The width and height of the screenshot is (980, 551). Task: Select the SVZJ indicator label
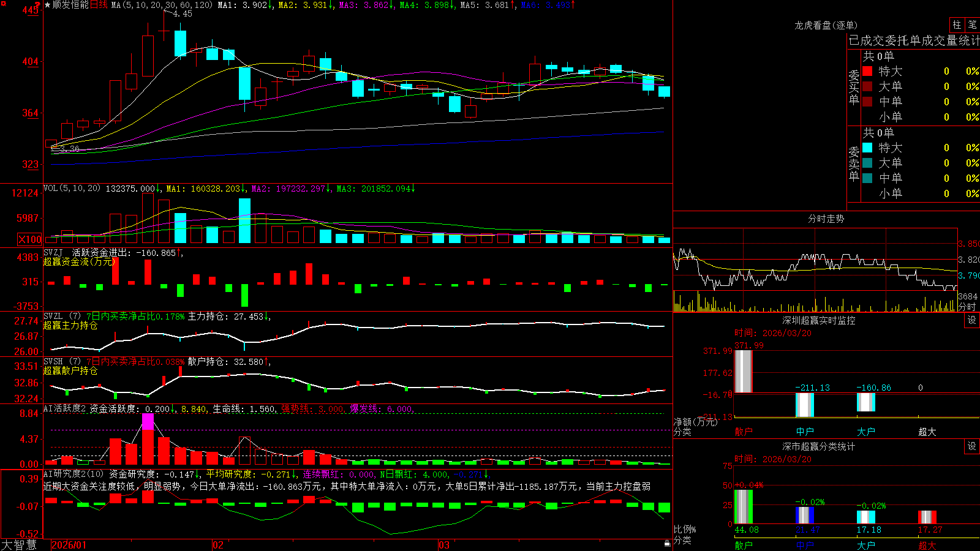(53, 252)
